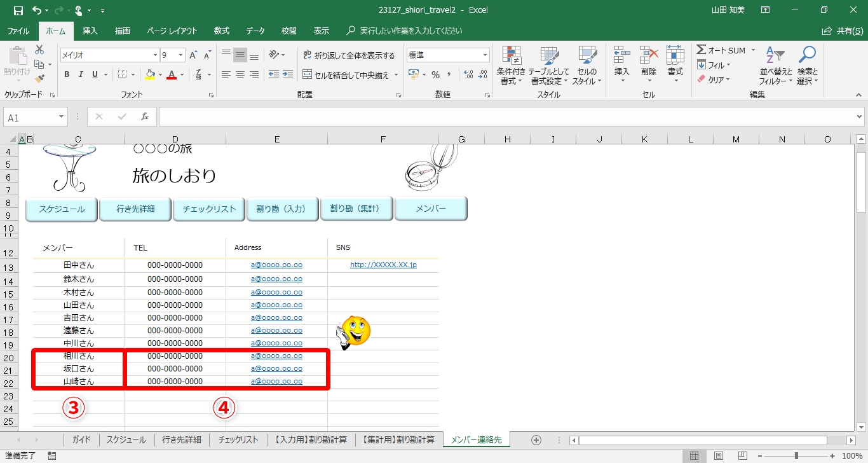Image resolution: width=868 pixels, height=463 pixels.
Task: Click the formula bar input field
Action: tap(506, 117)
